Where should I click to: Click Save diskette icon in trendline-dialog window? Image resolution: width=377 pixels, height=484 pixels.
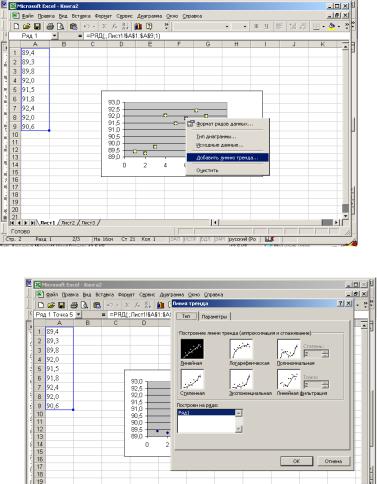pyautogui.click(x=61, y=305)
